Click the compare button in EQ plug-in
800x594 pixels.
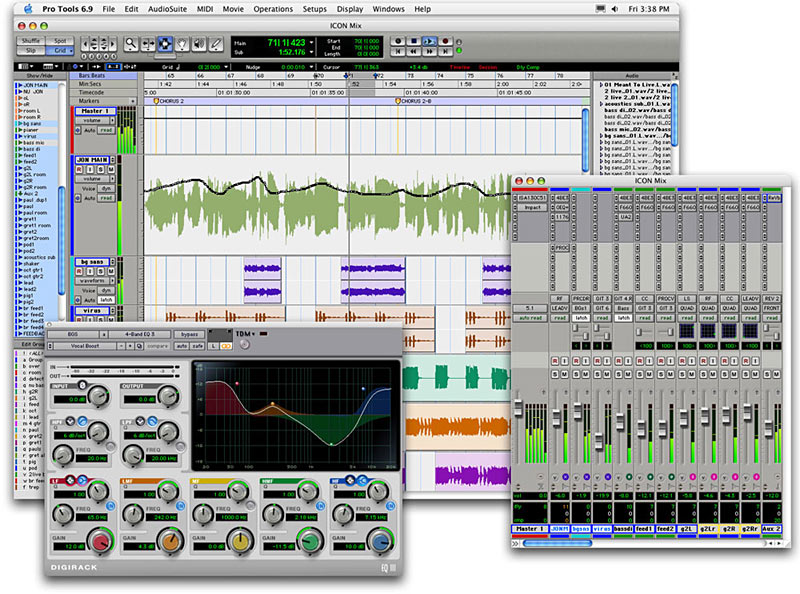(158, 346)
